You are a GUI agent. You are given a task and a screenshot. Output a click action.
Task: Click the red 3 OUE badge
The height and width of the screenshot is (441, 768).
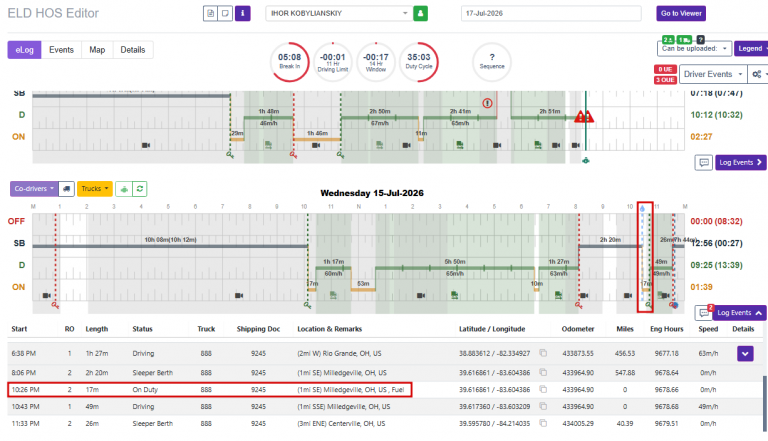665,80
